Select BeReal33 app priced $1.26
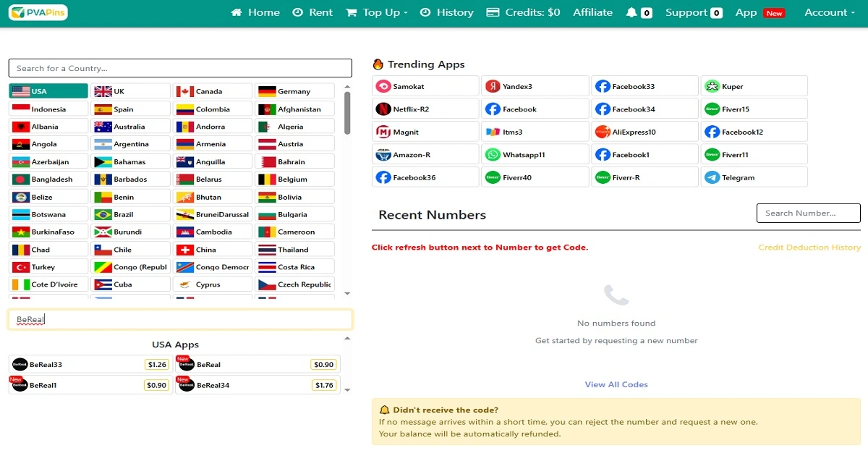Screen dimensions: 868x456 [90, 364]
